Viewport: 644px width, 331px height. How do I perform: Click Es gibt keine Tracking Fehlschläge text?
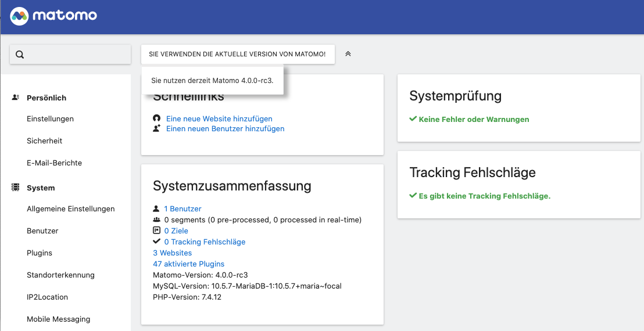tap(485, 196)
